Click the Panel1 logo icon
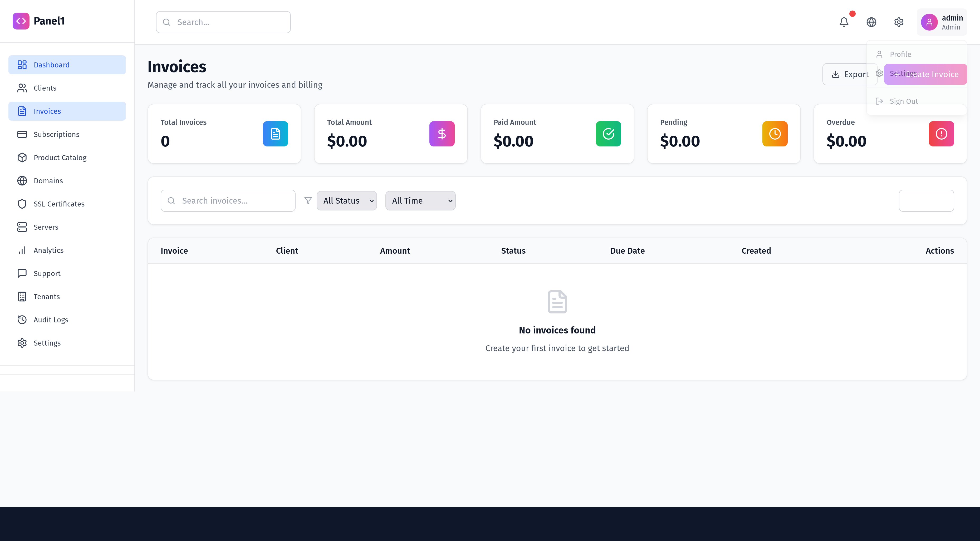This screenshot has height=541, width=980. click(21, 21)
